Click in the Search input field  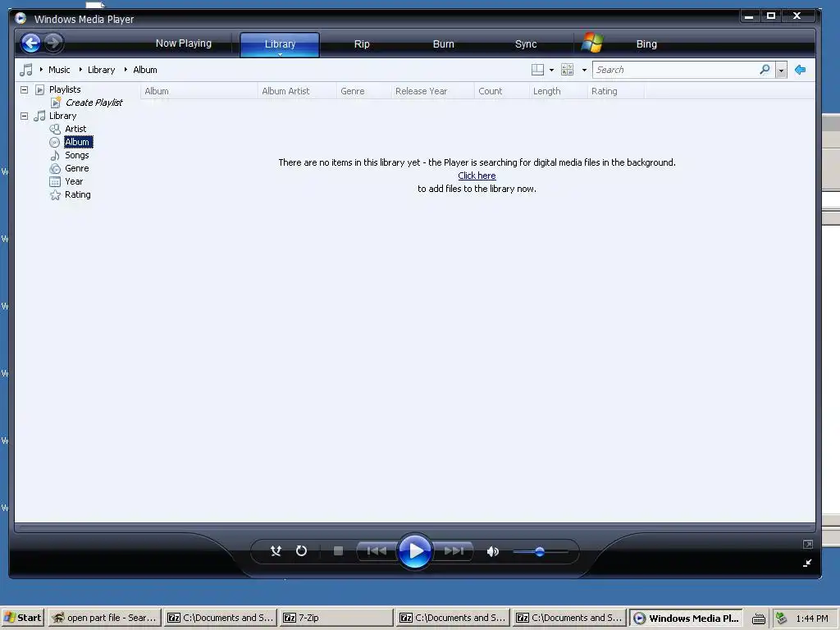click(x=676, y=70)
